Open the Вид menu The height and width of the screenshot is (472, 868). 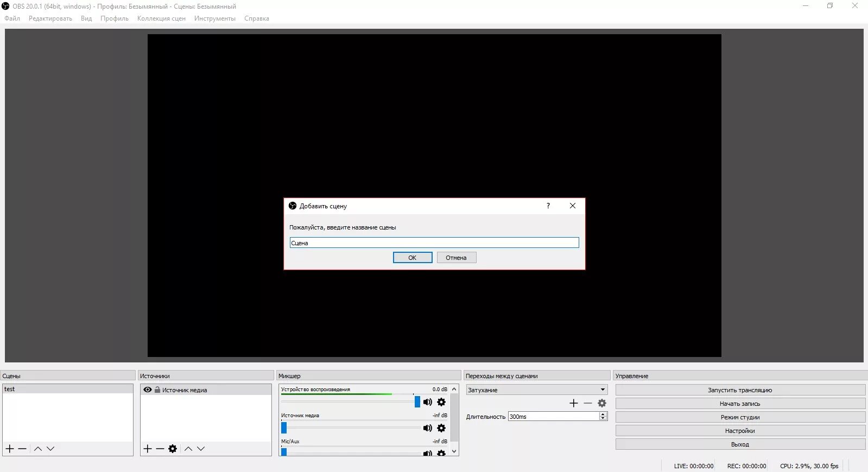(86, 18)
